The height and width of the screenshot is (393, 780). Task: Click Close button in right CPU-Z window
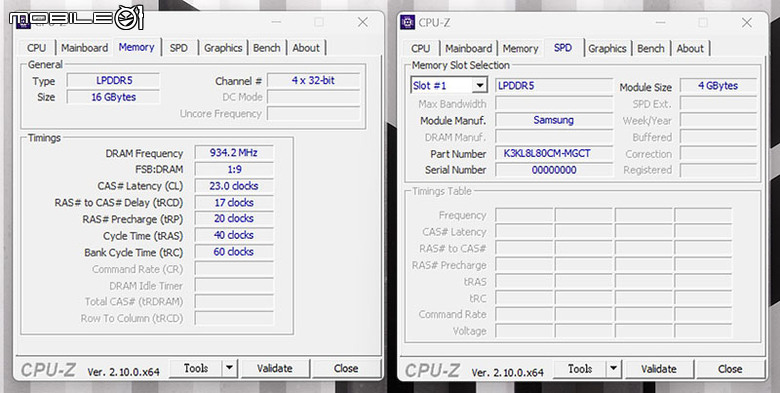pos(730,369)
